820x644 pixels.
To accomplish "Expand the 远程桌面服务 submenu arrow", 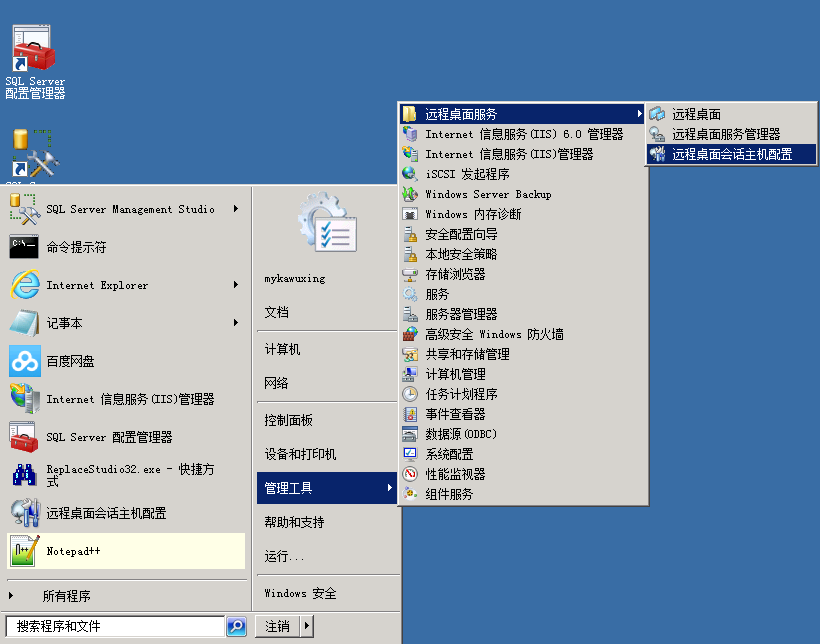I will (639, 114).
